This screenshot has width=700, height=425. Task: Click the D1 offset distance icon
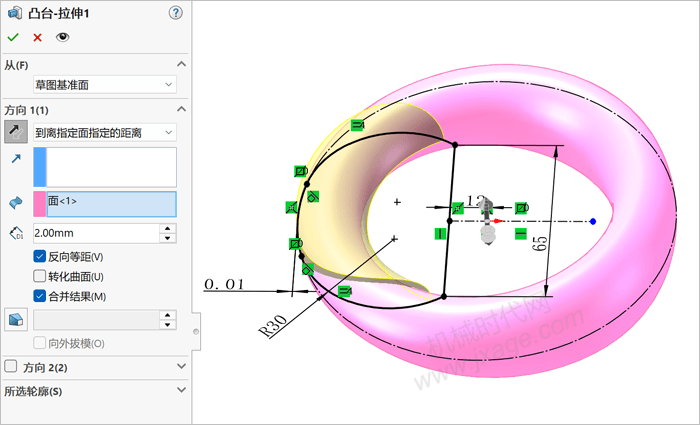16,233
